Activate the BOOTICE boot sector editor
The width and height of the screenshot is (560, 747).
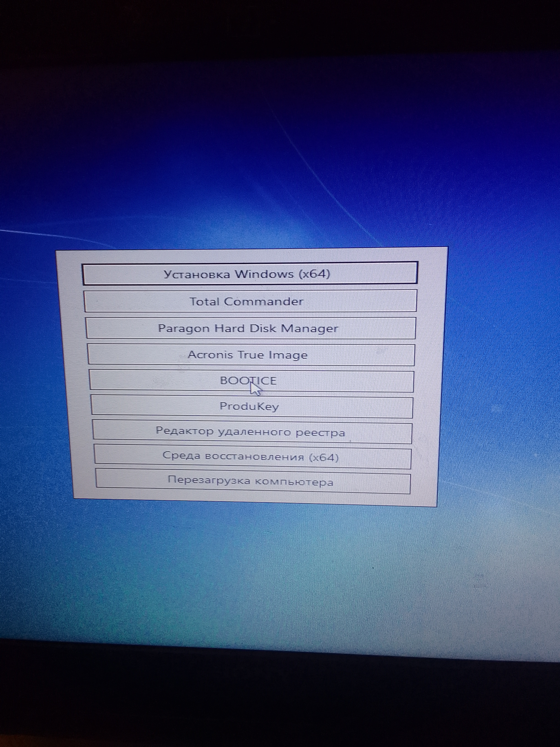(x=251, y=381)
